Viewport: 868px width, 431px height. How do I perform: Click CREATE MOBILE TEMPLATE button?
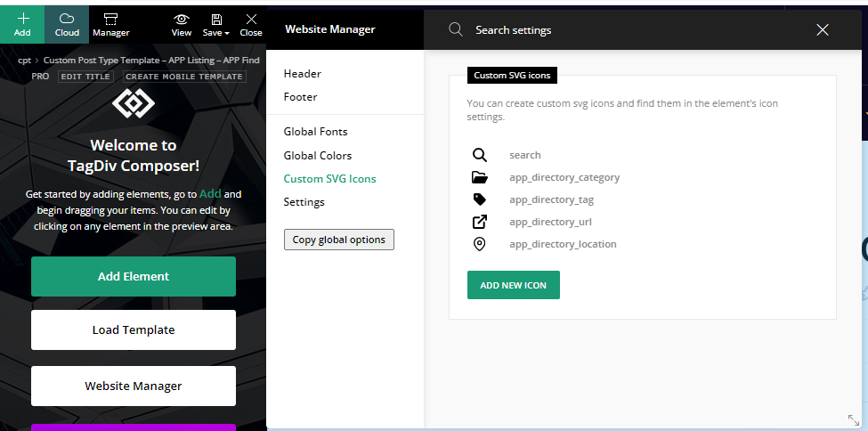[184, 77]
